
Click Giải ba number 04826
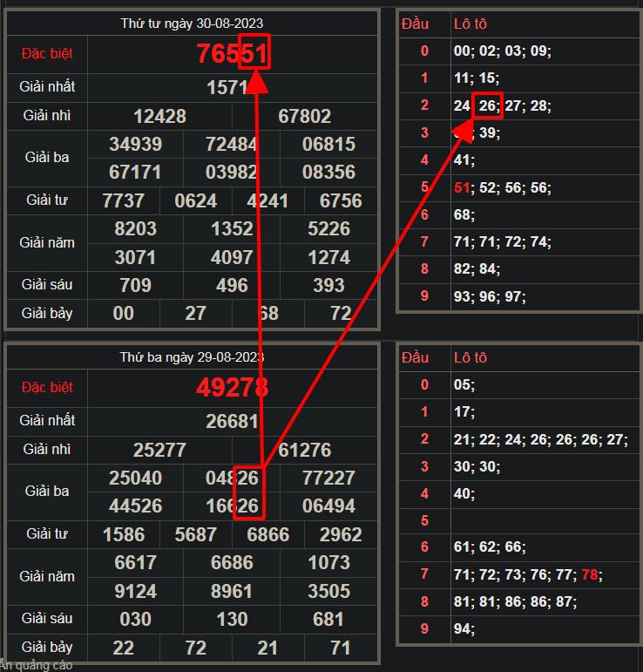coord(232,478)
